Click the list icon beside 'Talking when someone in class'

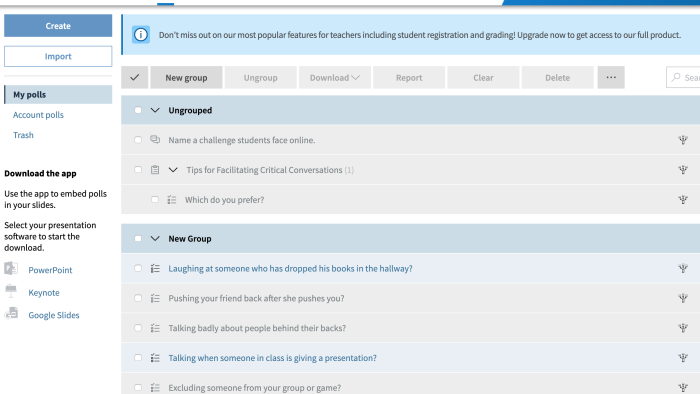pyautogui.click(x=155, y=358)
